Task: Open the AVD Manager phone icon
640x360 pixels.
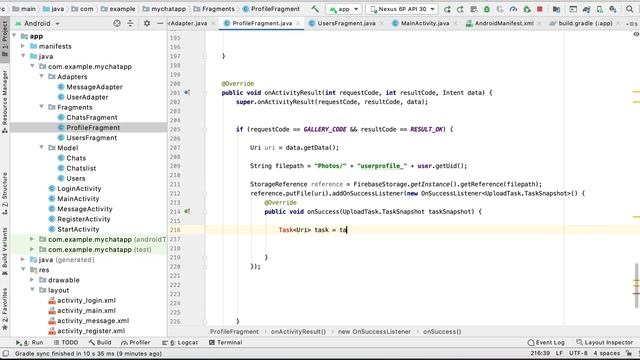Action: (x=600, y=9)
